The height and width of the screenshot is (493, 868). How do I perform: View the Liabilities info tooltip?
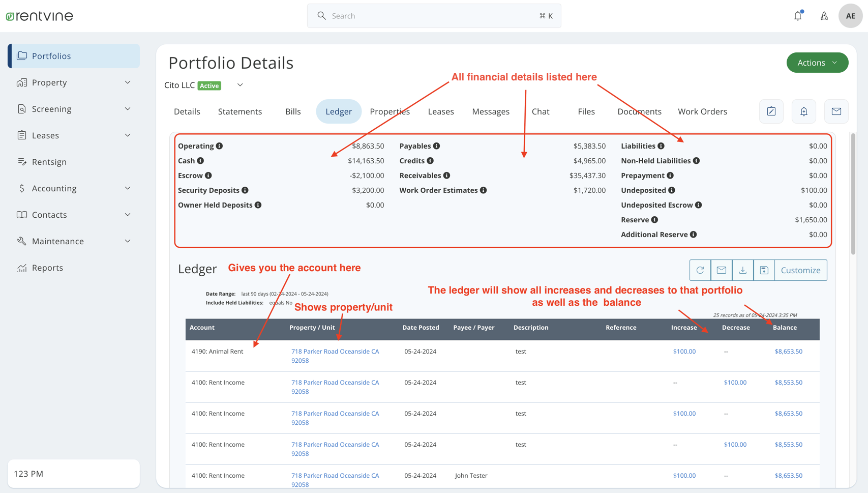pyautogui.click(x=661, y=146)
